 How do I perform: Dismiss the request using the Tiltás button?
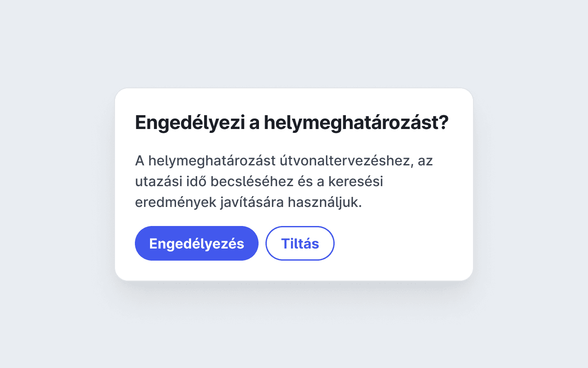click(300, 243)
